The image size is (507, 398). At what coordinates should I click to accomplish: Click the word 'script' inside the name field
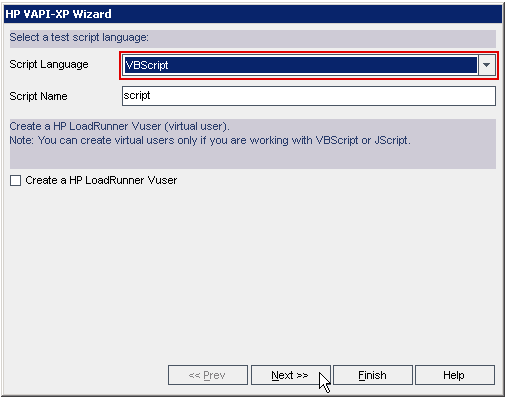(137, 95)
